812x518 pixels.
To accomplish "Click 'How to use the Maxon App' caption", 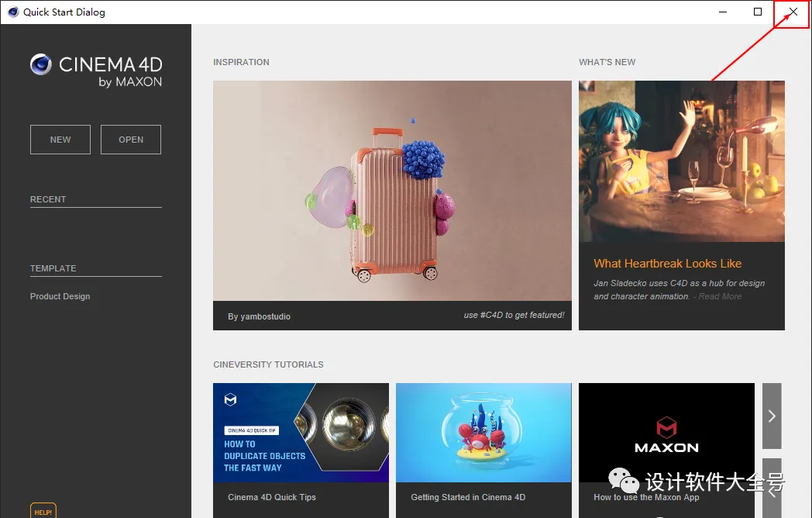I will coord(645,497).
